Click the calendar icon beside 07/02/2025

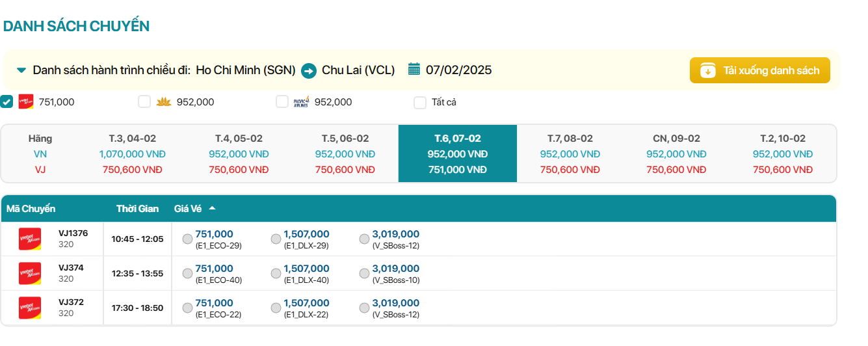tap(414, 70)
